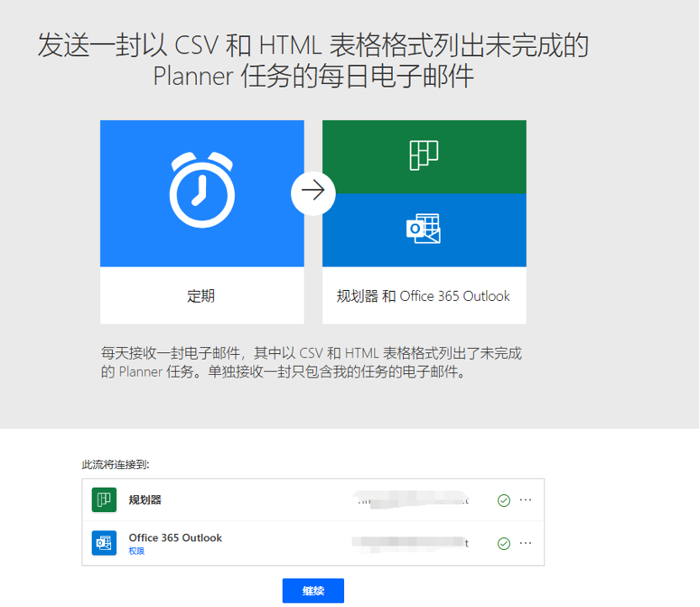Click the small 规划器 connection icon
This screenshot has width=700, height=607.
click(104, 499)
